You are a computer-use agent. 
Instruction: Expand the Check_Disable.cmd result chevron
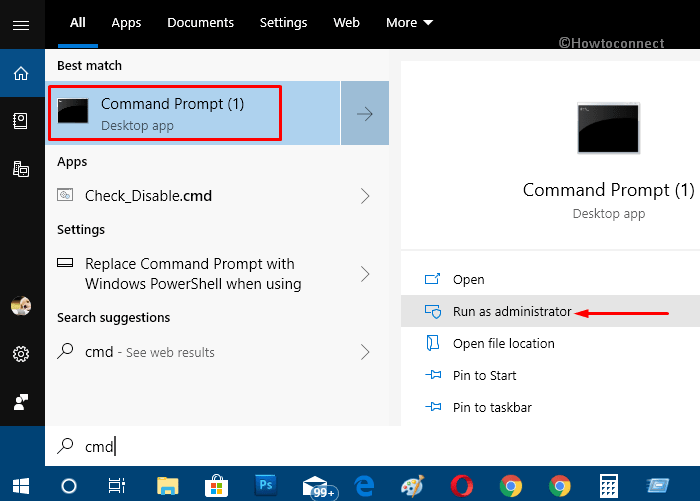click(x=365, y=196)
